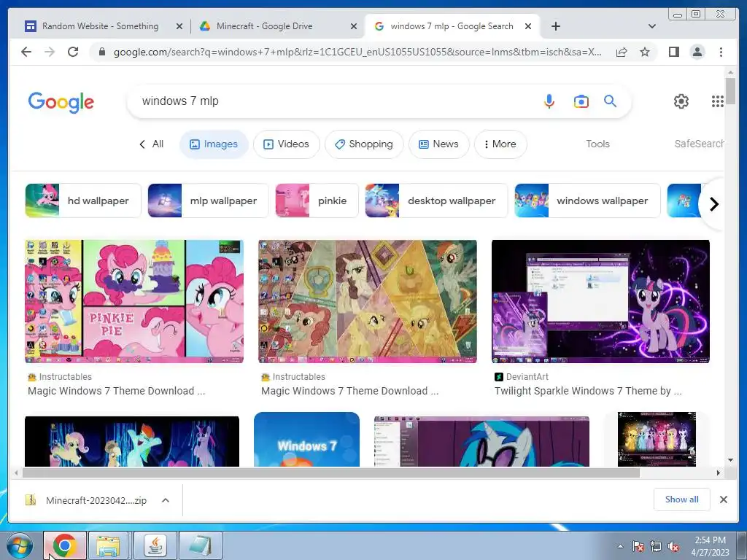This screenshot has height=560, width=747.
Task: Click the forward navigation arrow
Action: pyautogui.click(x=50, y=52)
